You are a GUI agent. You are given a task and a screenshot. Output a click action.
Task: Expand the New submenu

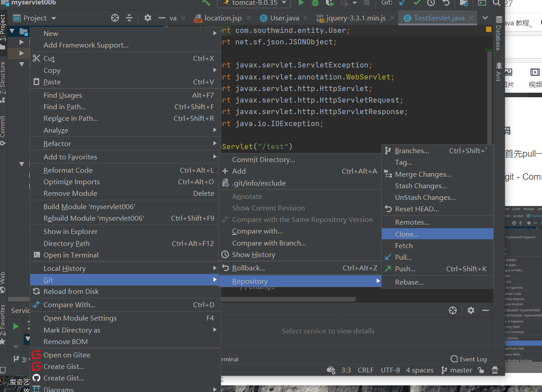tap(125, 33)
